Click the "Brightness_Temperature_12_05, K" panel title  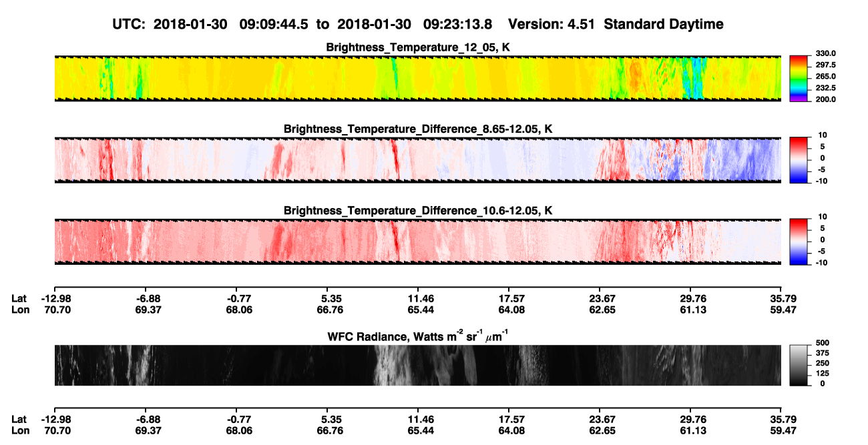tap(418, 47)
